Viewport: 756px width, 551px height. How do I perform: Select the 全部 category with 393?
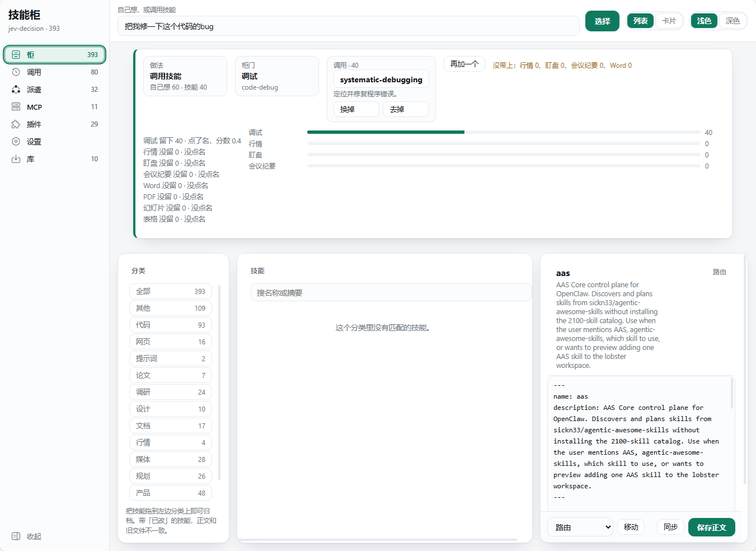click(x=171, y=291)
